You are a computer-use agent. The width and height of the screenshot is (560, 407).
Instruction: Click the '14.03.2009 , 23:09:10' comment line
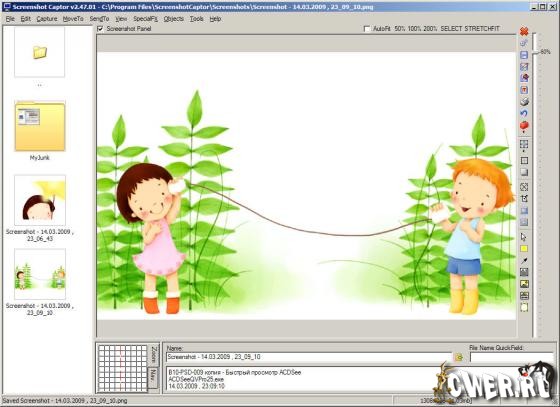click(196, 386)
